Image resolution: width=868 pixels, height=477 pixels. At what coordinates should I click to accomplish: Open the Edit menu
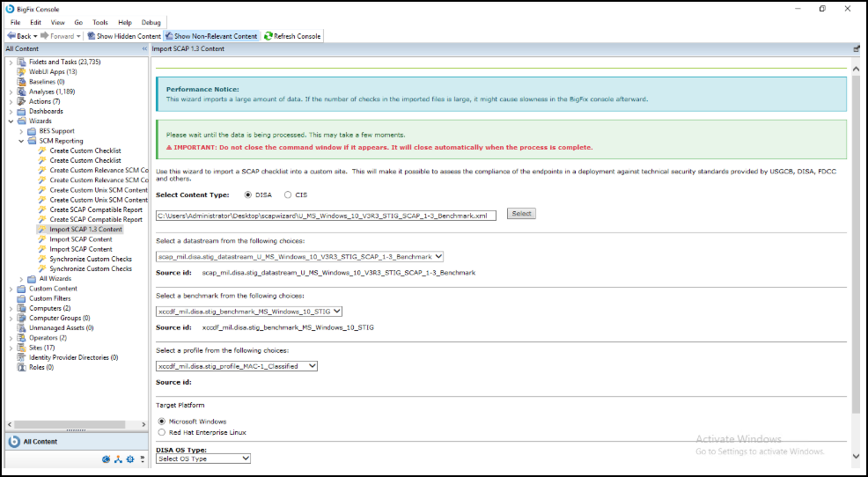[x=35, y=23]
